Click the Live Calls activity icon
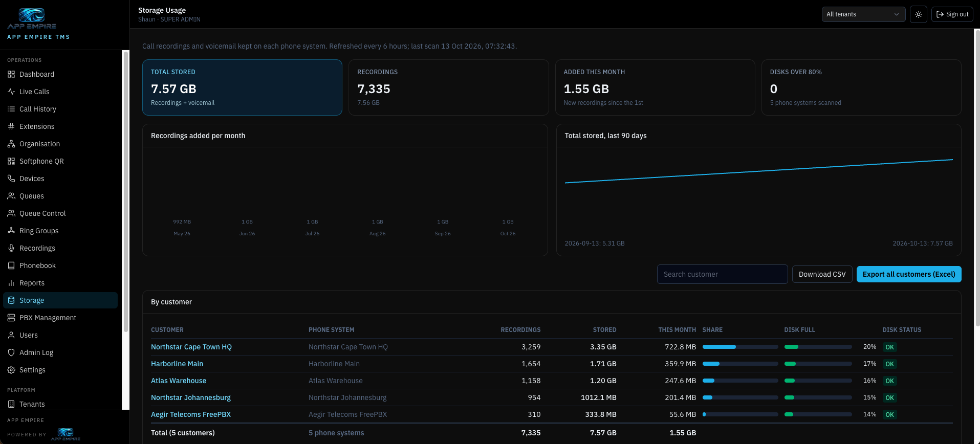Image resolution: width=980 pixels, height=444 pixels. point(11,92)
